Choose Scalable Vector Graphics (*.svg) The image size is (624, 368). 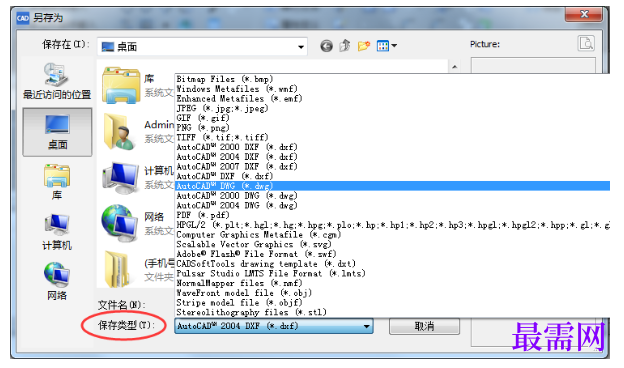click(254, 244)
